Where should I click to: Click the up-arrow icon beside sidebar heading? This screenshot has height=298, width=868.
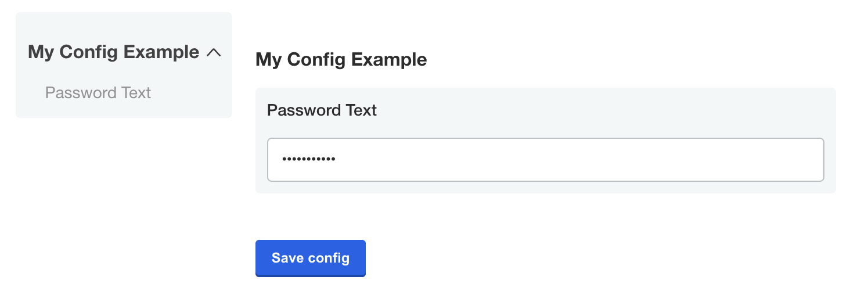tap(214, 53)
